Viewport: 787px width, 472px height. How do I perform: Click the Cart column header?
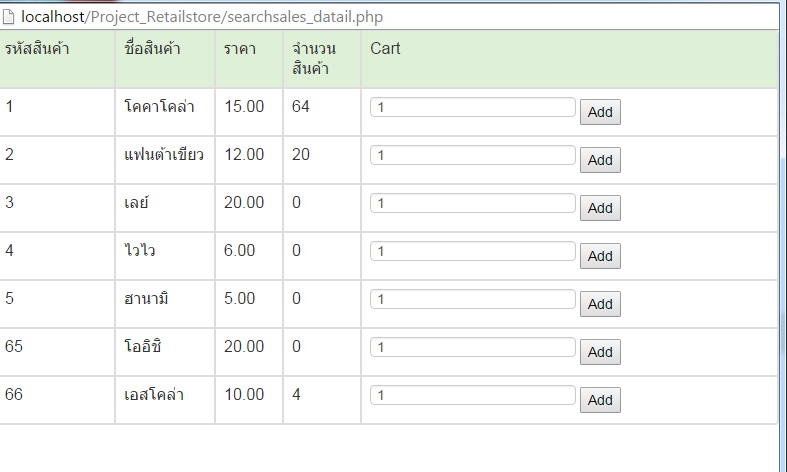click(x=385, y=48)
